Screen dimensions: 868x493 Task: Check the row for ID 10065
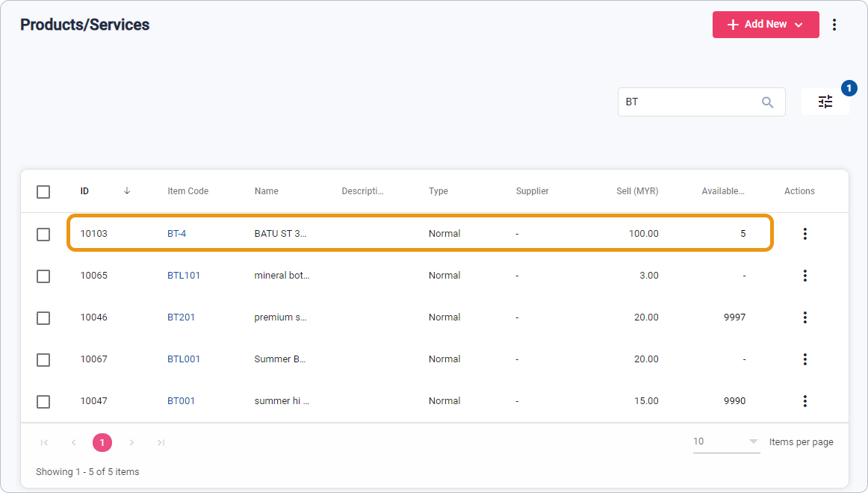click(43, 276)
